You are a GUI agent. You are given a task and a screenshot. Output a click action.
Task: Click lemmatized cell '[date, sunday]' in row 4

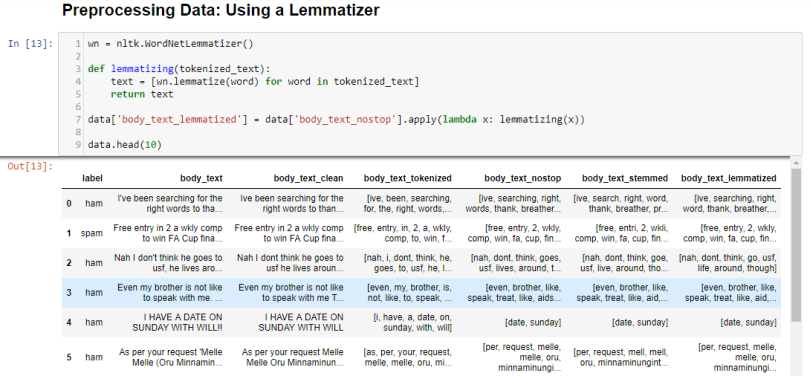click(749, 322)
